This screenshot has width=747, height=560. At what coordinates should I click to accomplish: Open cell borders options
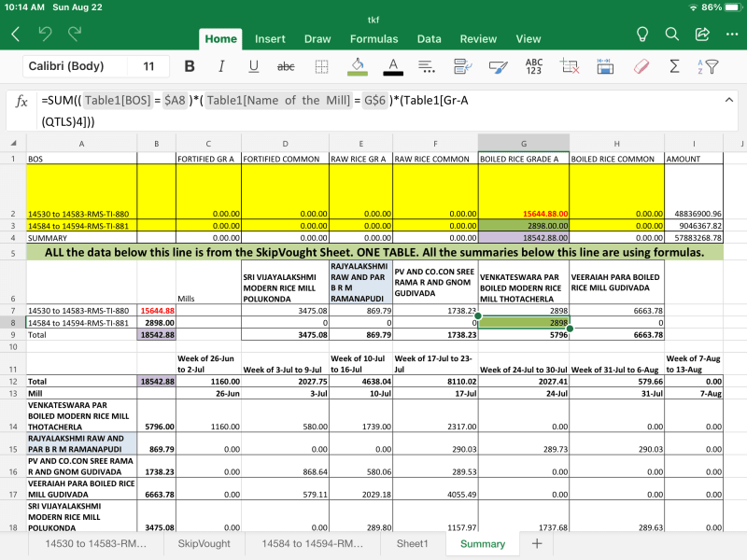321,66
